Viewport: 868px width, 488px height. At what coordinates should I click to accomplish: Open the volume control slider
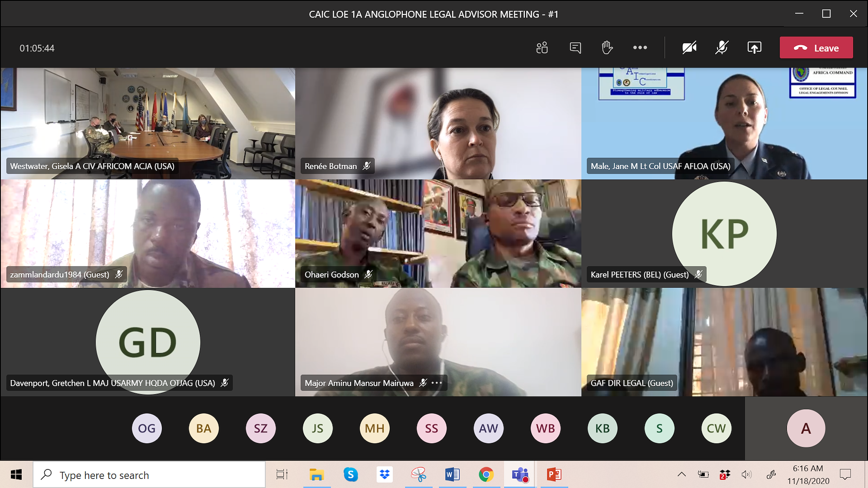[x=747, y=474]
